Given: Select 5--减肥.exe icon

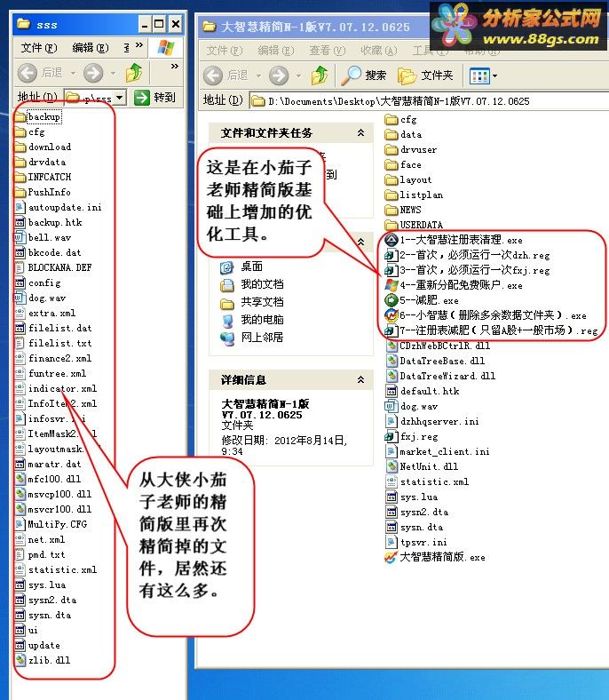Looking at the screenshot, I should coord(391,300).
